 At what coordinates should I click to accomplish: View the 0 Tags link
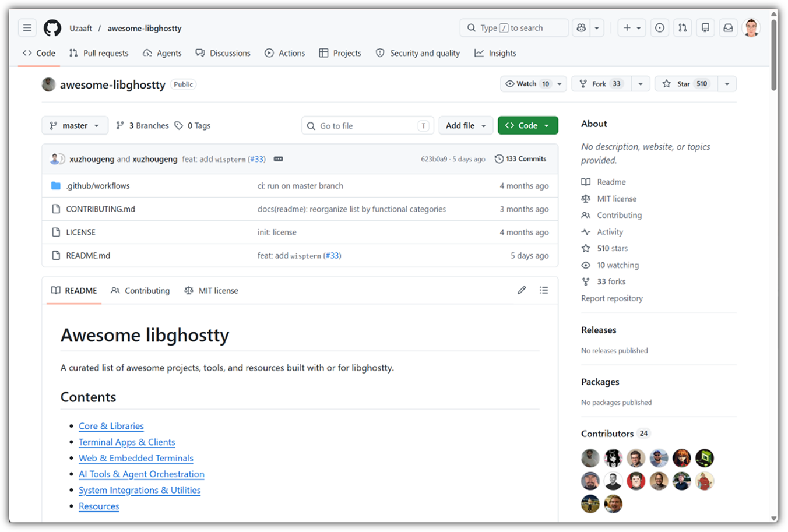pos(192,125)
